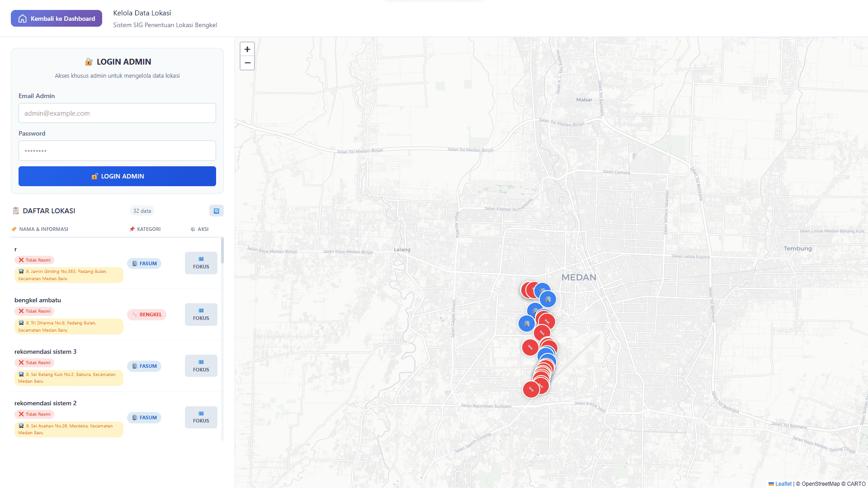
Task: Click the clipboard icon next to DAFTAR LOKASI
Action: (16, 211)
